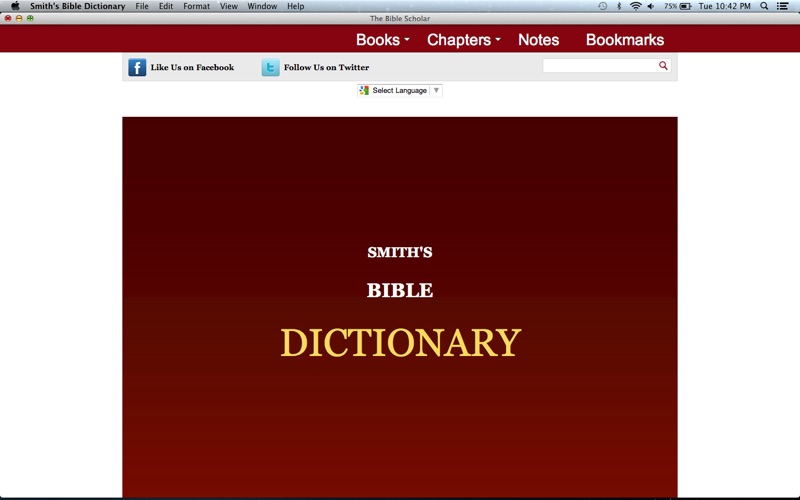Screen dimensions: 800x500
Task: Open the Notes section
Action: point(538,40)
